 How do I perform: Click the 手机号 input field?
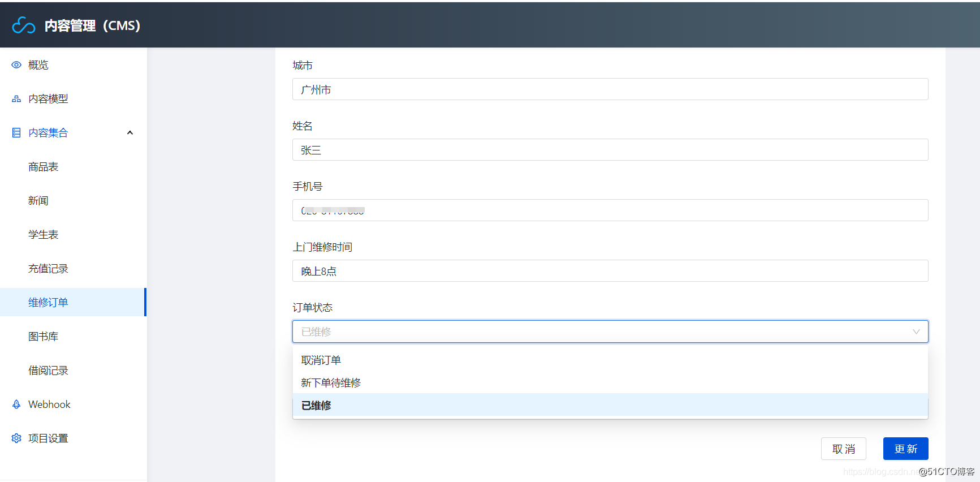point(610,210)
